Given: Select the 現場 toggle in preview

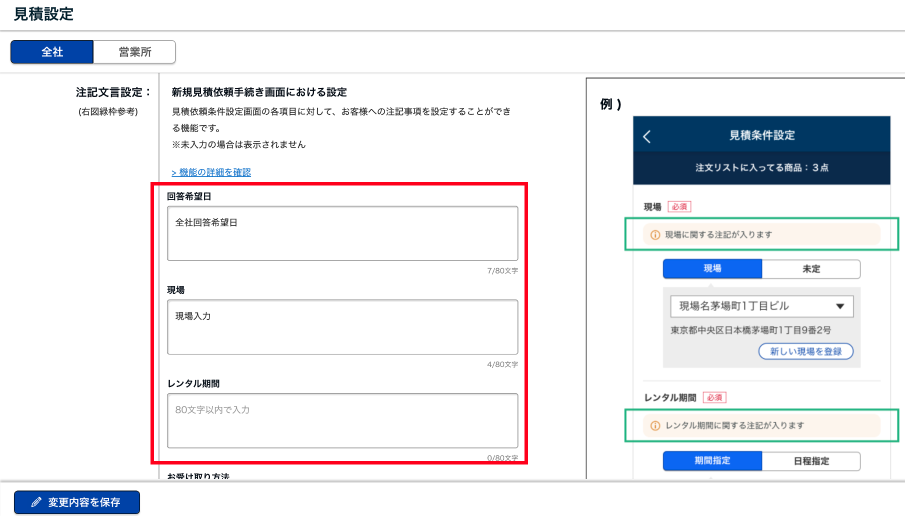Looking at the screenshot, I should click(712, 269).
